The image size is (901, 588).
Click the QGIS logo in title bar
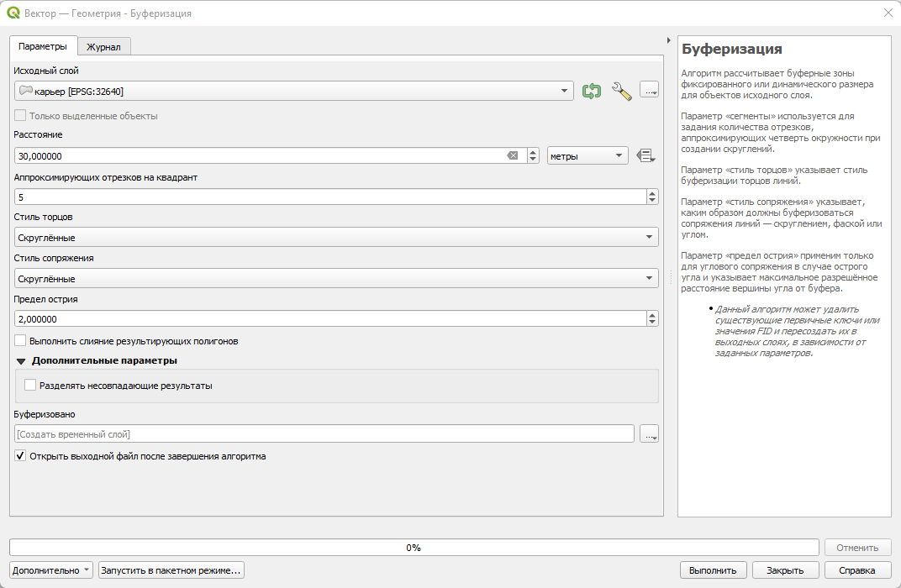(x=13, y=13)
